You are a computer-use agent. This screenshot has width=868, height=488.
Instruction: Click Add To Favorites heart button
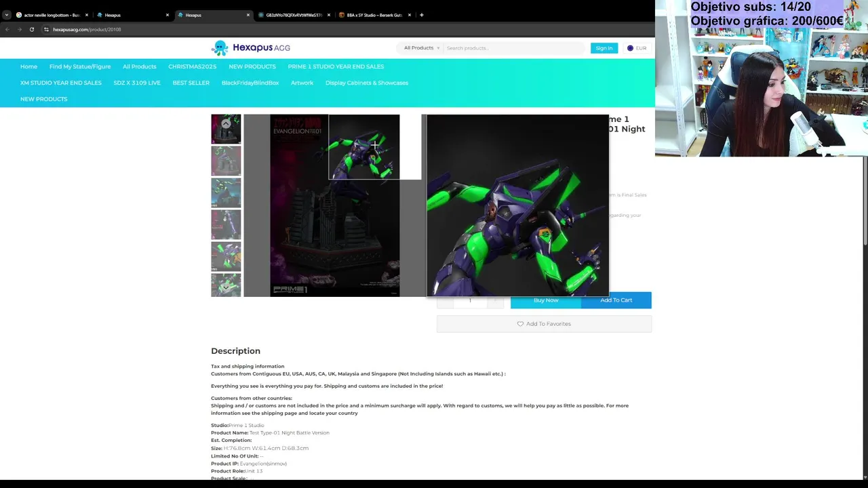click(x=544, y=324)
